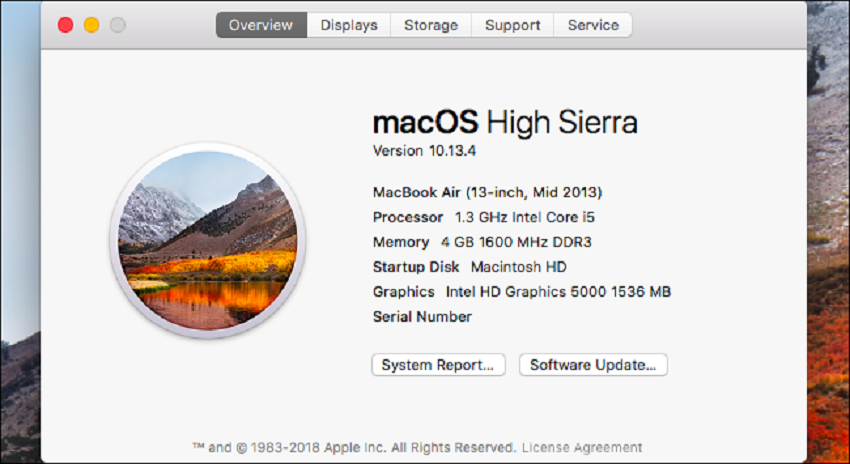Image resolution: width=850 pixels, height=464 pixels.
Task: Click the High Sierra mountain logo
Action: click(208, 241)
